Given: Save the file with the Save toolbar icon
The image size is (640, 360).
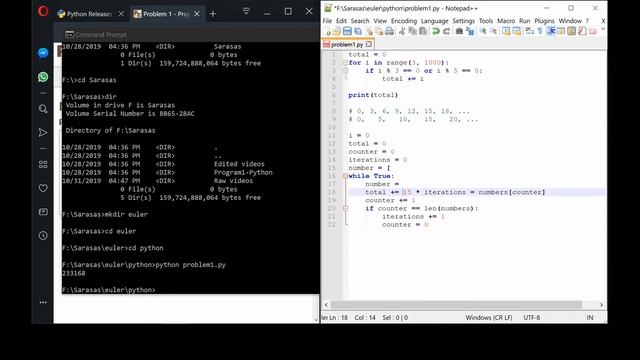Looking at the screenshot, I should click(347, 31).
